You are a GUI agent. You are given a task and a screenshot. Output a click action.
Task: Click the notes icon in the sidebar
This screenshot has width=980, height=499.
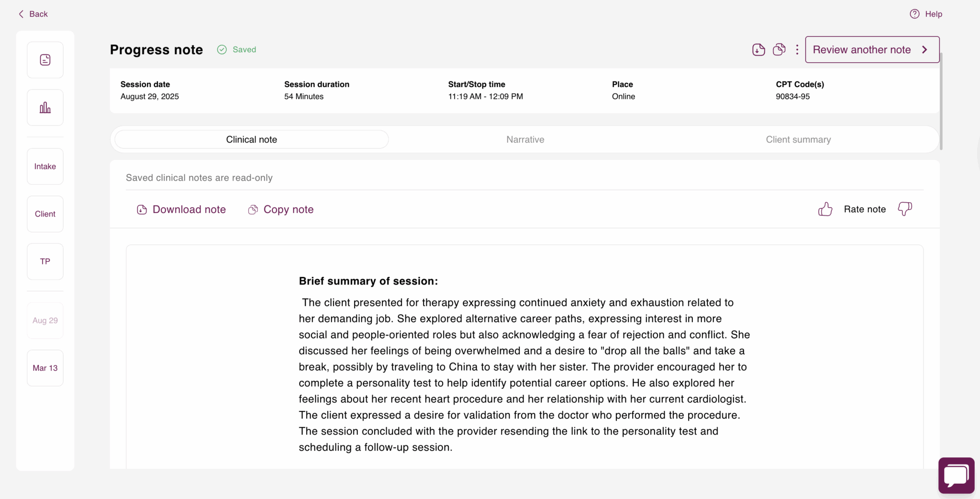[x=45, y=60]
